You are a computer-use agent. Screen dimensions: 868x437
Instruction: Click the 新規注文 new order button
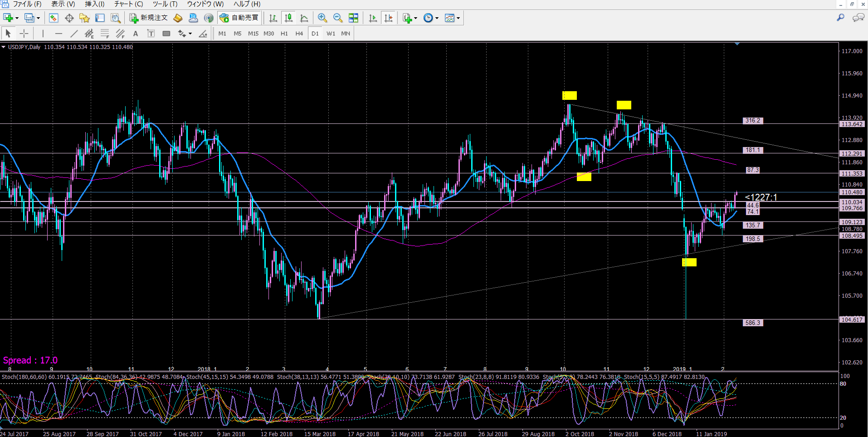pos(149,18)
